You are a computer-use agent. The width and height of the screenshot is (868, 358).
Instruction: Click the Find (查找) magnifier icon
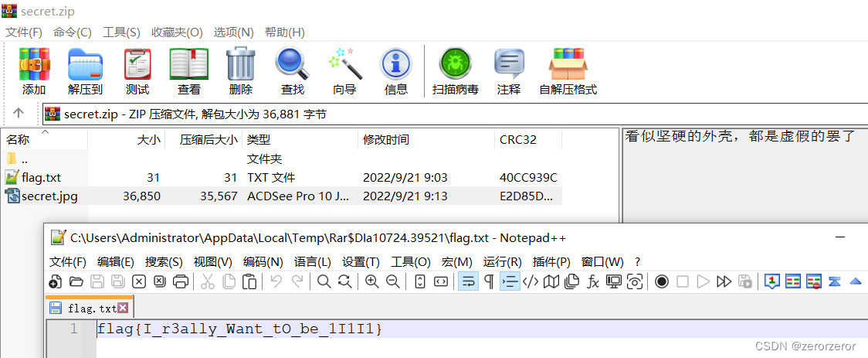click(292, 64)
